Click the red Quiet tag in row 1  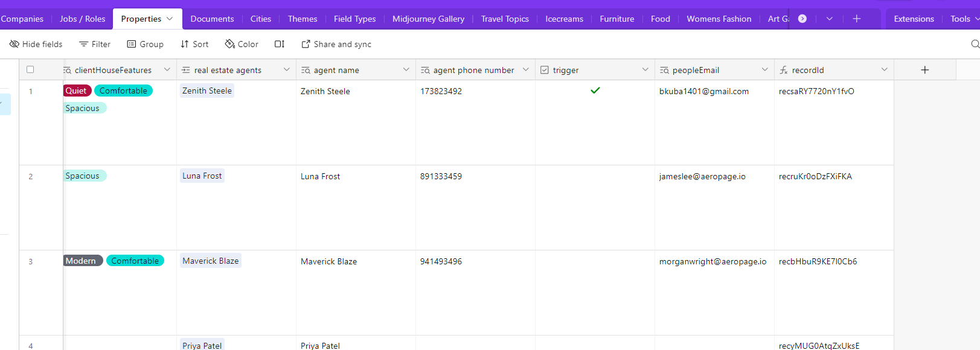[x=77, y=91]
